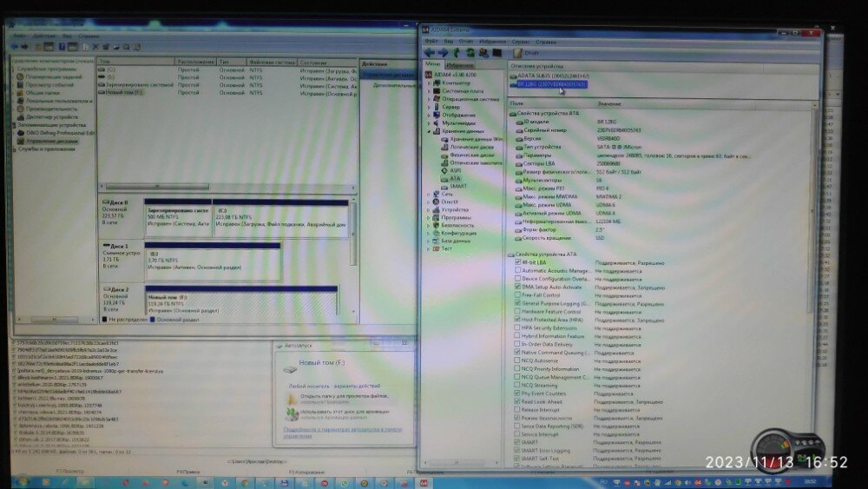868x489 pixels.
Task: Expand Системная плата tree node arrow
Action: click(x=429, y=91)
